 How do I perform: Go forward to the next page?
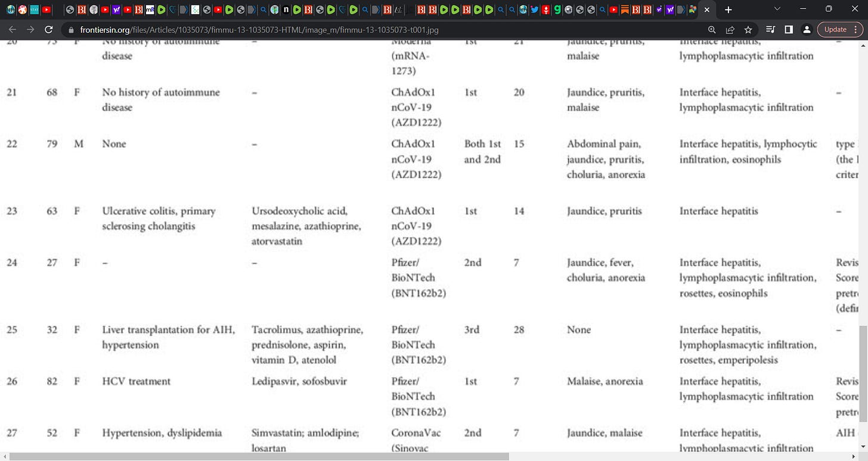pos(30,29)
